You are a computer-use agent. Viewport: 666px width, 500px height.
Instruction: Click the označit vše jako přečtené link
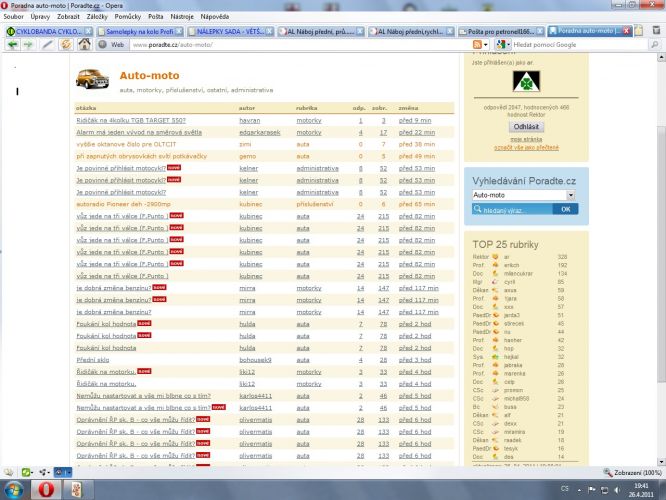(526, 147)
